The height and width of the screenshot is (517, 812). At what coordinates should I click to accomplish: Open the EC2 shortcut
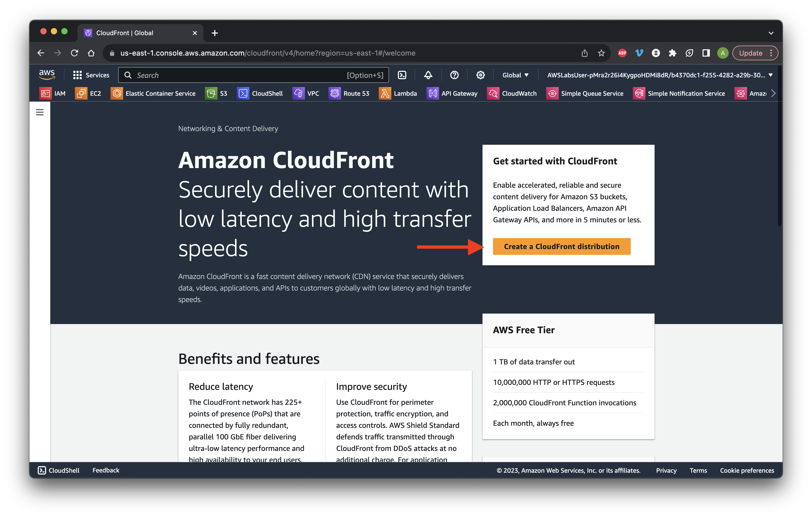point(88,94)
